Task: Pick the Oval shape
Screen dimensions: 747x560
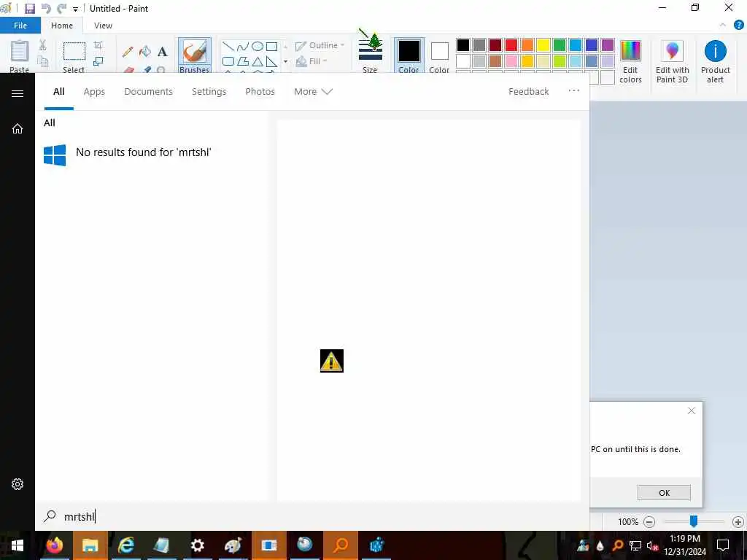Action: [x=258, y=46]
